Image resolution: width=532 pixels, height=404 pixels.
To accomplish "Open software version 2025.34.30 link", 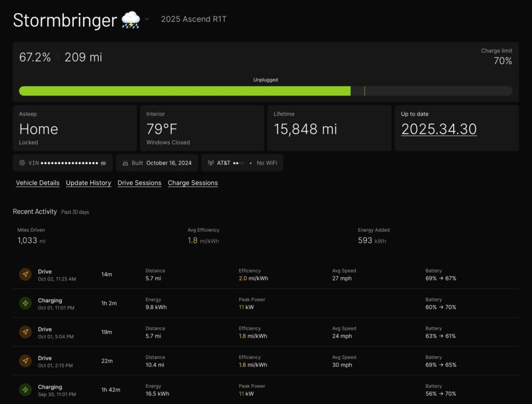I will point(439,129).
